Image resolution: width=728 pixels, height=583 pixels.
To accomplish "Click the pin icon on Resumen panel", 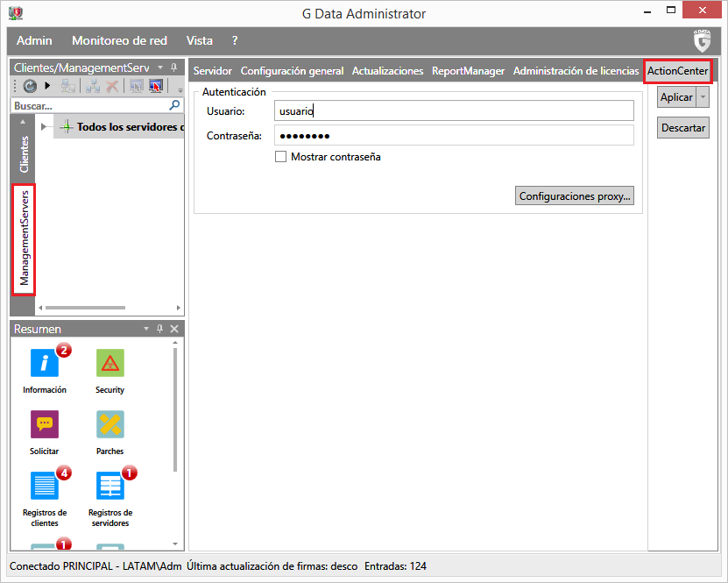I will coord(159,329).
